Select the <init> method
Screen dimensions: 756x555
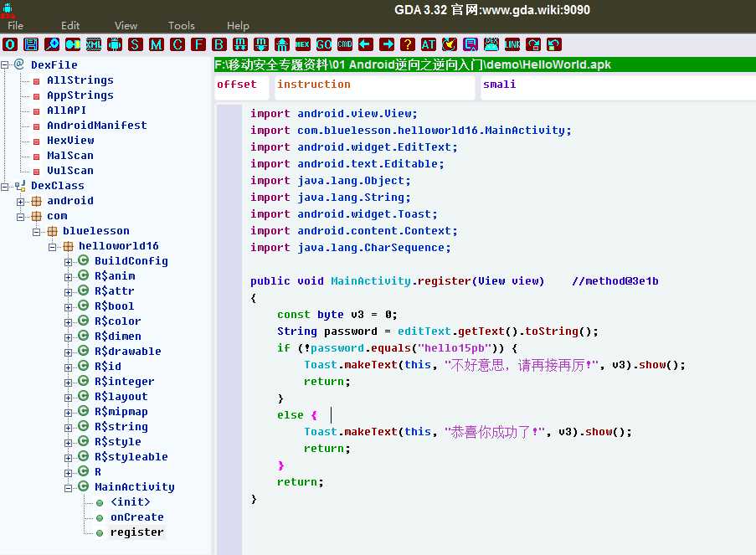[130, 502]
